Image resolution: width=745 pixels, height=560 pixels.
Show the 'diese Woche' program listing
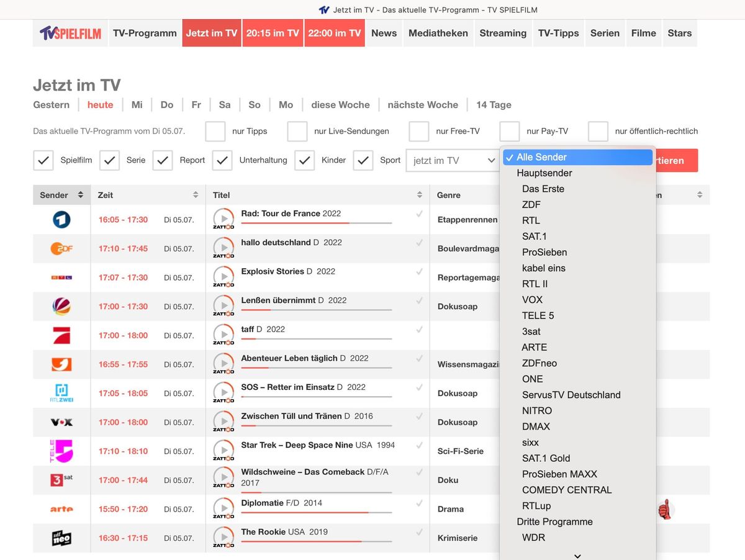click(340, 105)
